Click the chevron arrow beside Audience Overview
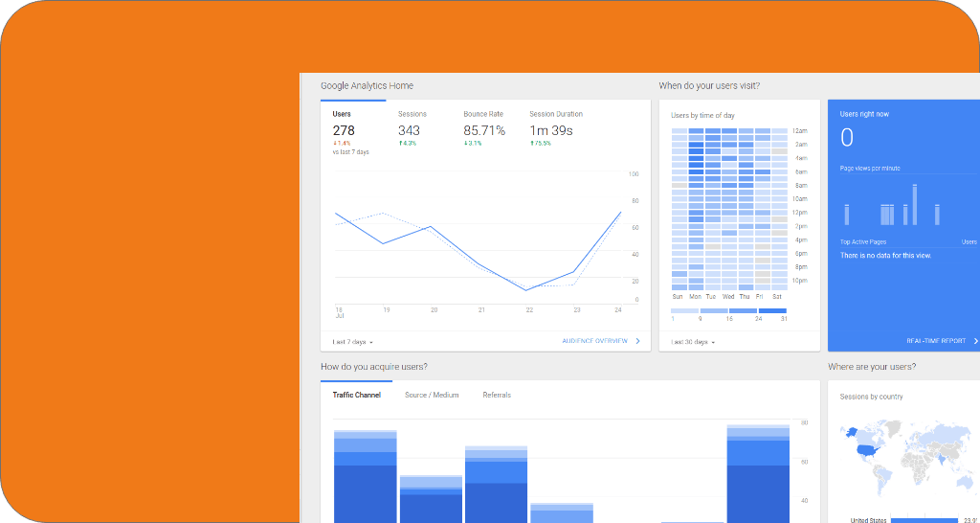The height and width of the screenshot is (523, 980). [637, 341]
